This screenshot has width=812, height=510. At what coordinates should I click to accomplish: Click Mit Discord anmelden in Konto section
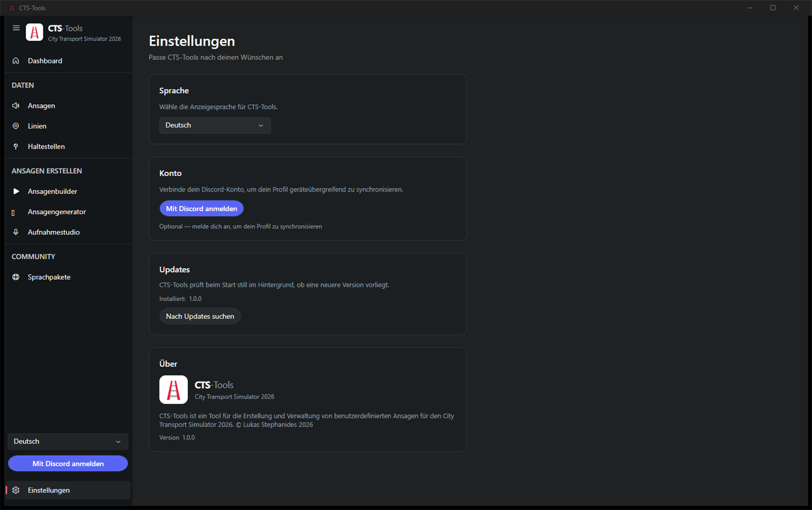click(x=201, y=209)
